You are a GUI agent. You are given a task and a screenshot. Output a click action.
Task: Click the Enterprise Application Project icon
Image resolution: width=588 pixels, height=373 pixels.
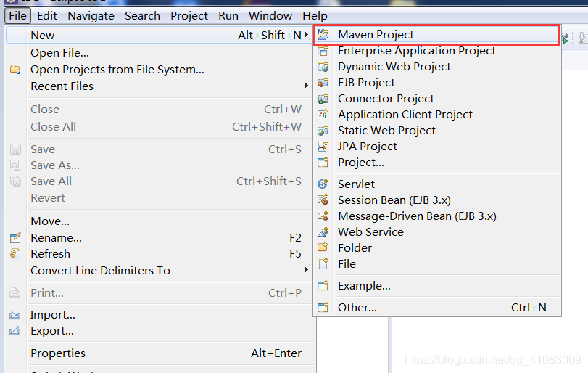(x=323, y=51)
